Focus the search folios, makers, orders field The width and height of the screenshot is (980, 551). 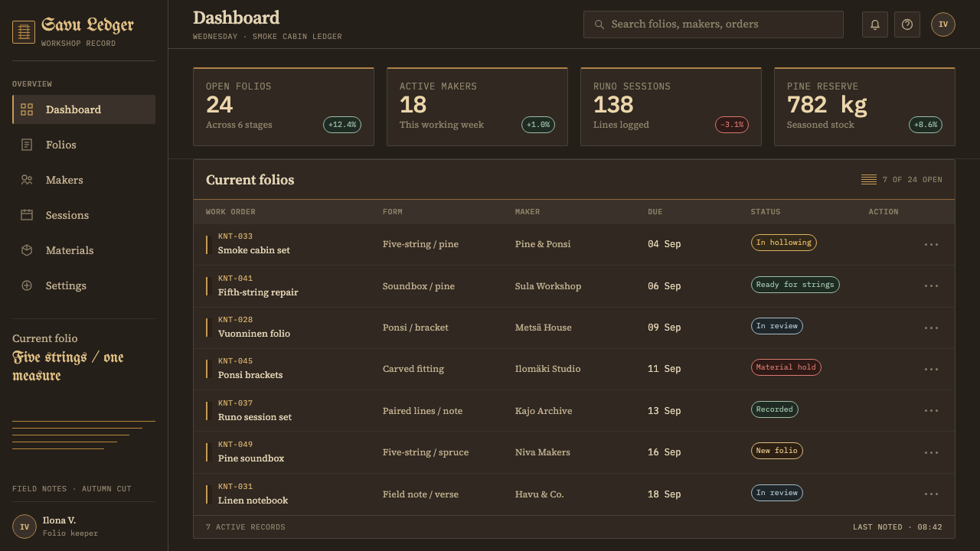714,24
